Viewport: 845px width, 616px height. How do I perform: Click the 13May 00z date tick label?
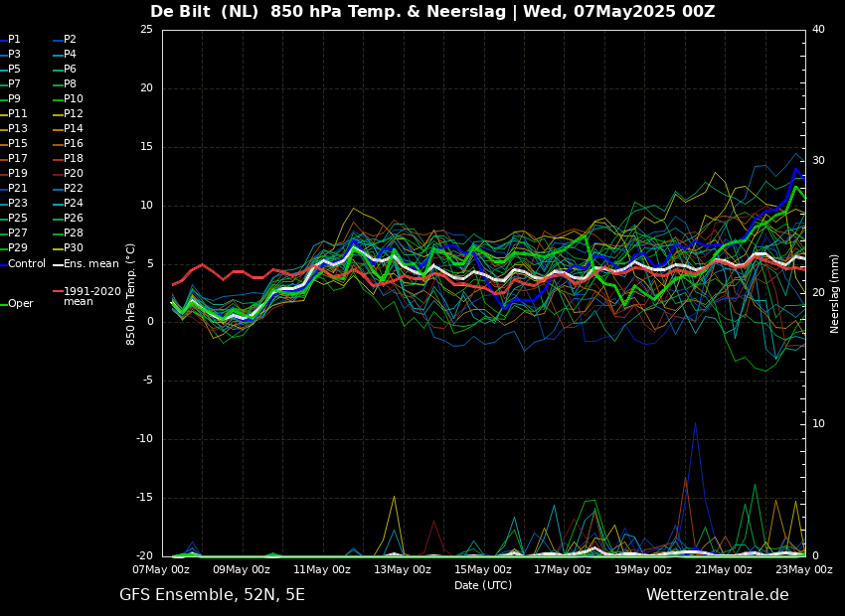[403, 569]
